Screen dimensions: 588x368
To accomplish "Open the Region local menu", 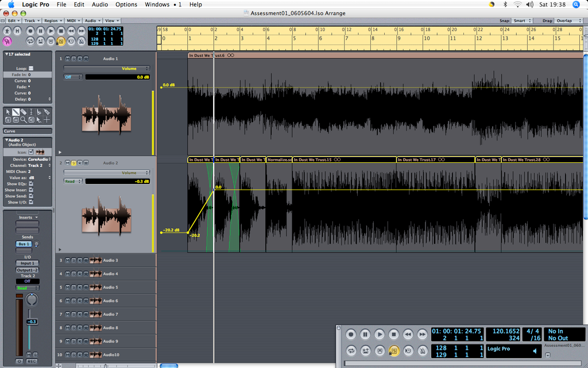I will coord(53,21).
